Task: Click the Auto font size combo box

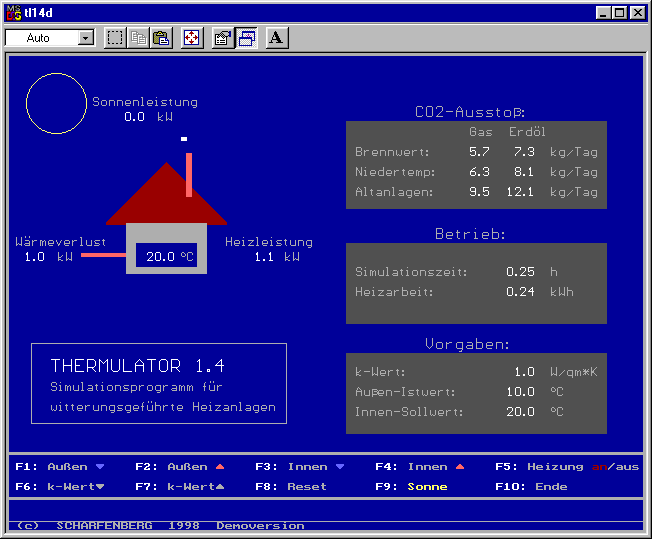Action: pyautogui.click(x=41, y=38)
